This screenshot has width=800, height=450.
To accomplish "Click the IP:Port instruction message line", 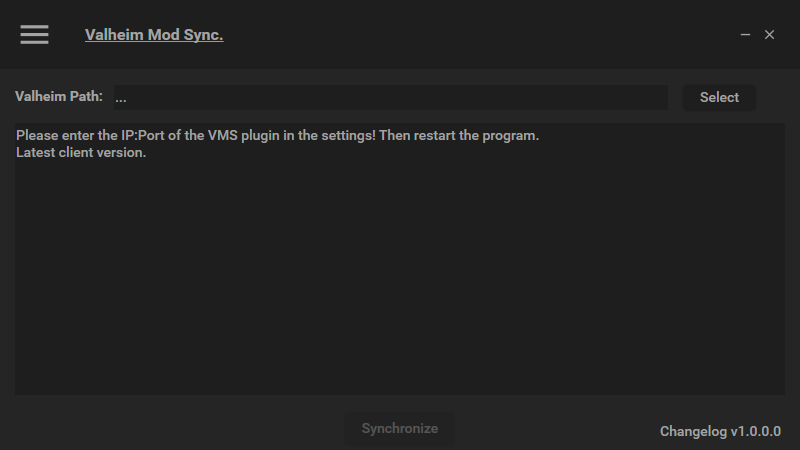I will 278,135.
